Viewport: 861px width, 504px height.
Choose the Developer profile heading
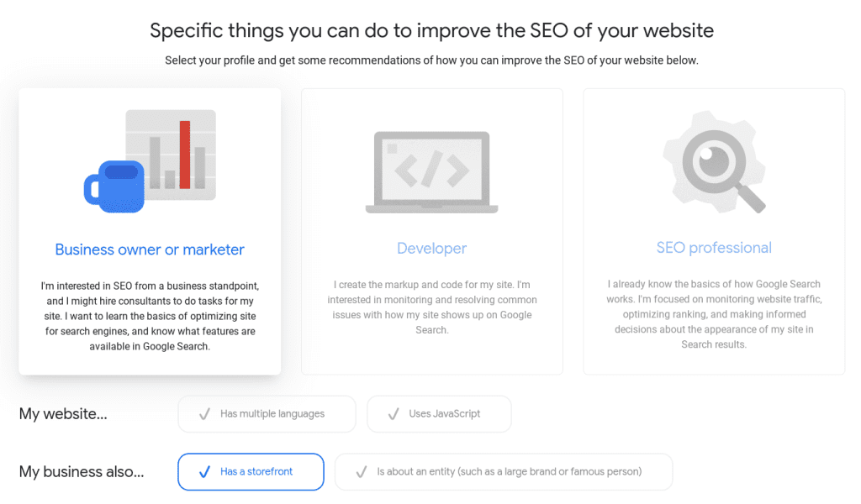(431, 249)
